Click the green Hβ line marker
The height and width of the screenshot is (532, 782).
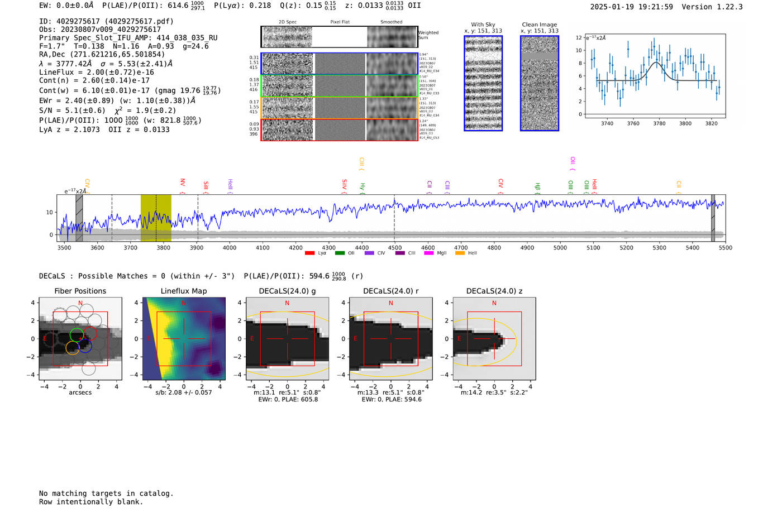[537, 188]
